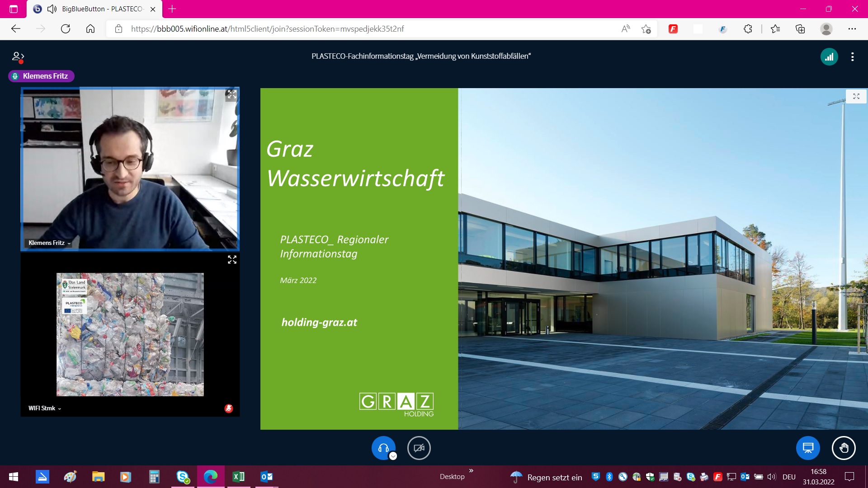The height and width of the screenshot is (488, 868).
Task: Switch to Microsoft Edge in taskbar
Action: coord(210,477)
